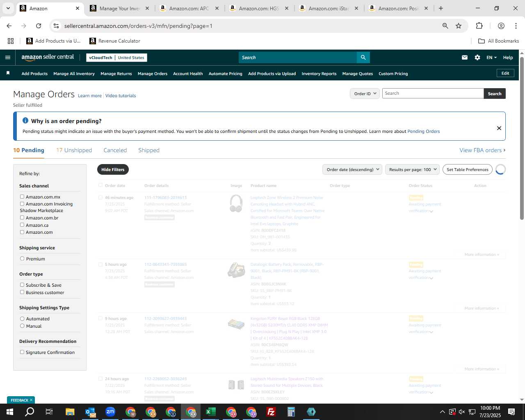This screenshot has height=420, width=525.
Task: Open the settings gear icon
Action: tap(477, 57)
